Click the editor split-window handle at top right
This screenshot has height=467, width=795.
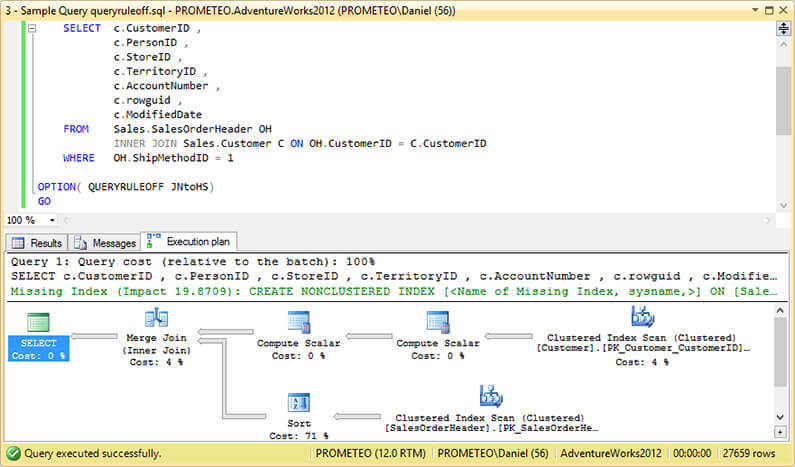(784, 29)
